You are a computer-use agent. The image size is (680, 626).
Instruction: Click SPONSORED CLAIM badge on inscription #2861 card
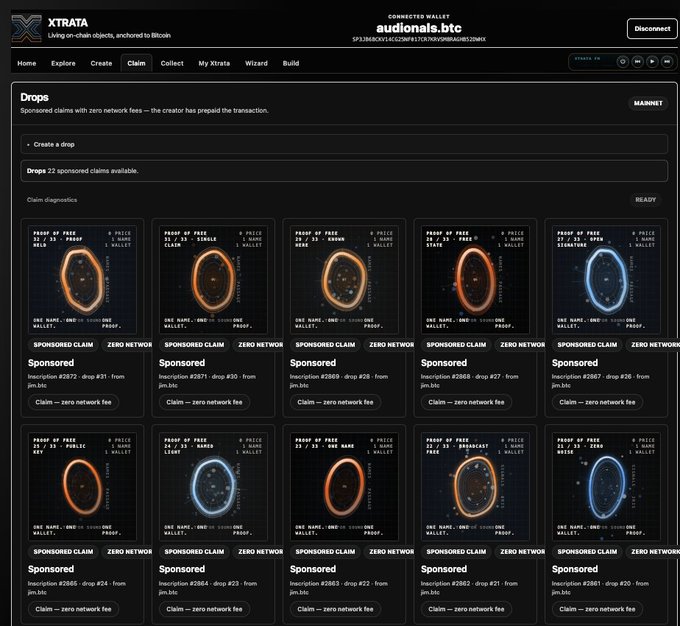(587, 552)
